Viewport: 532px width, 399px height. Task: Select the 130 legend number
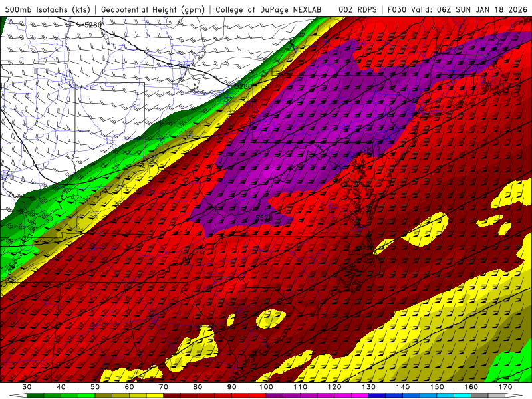pyautogui.click(x=369, y=387)
